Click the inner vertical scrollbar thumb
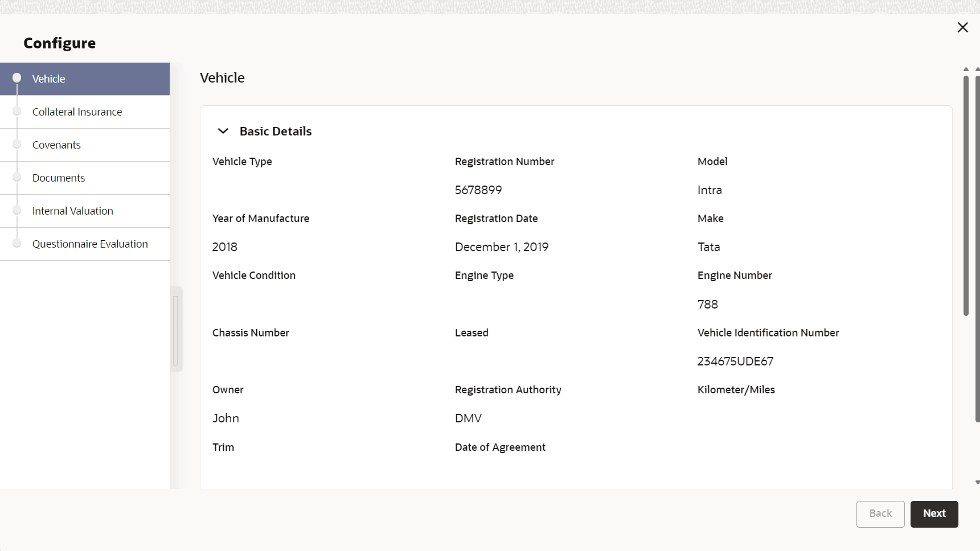The image size is (980, 551). (x=966, y=195)
